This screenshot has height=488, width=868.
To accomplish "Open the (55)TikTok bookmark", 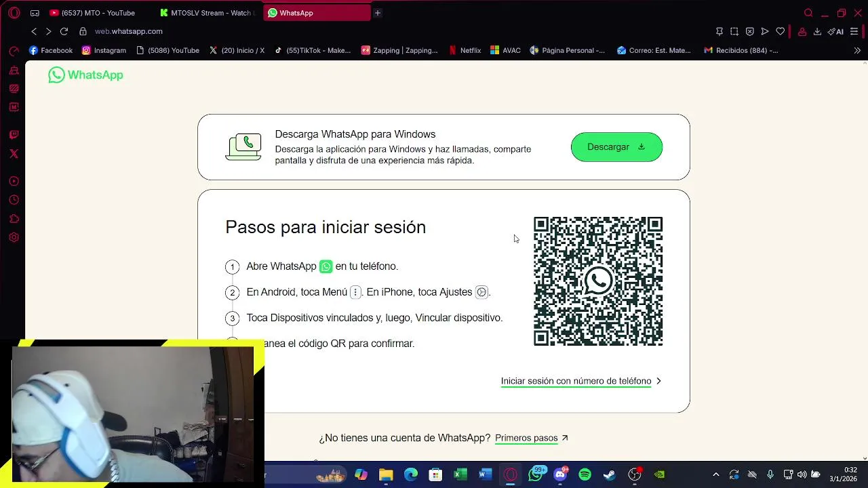I will pyautogui.click(x=312, y=50).
